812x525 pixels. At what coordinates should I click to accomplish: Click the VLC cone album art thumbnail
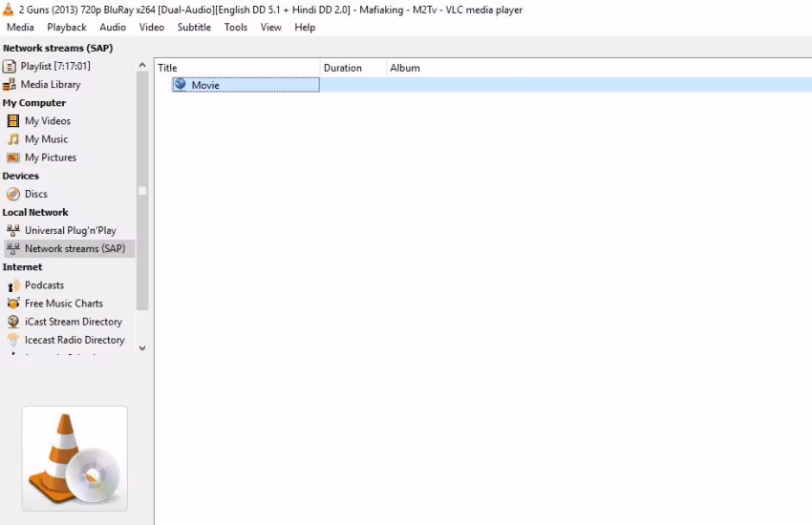pos(75,458)
